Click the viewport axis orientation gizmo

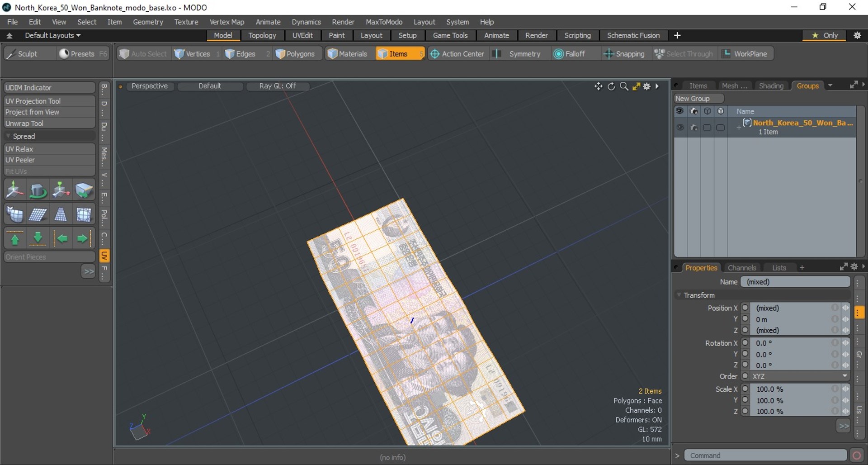(140, 428)
